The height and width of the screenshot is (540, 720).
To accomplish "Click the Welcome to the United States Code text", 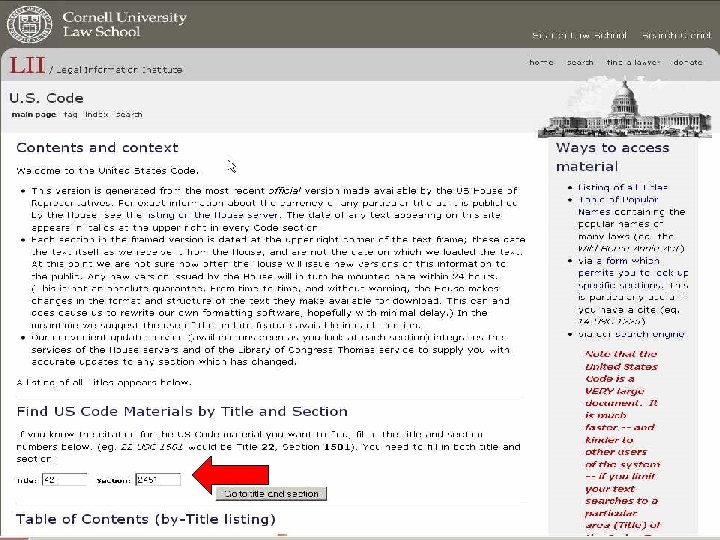I will click(107, 171).
